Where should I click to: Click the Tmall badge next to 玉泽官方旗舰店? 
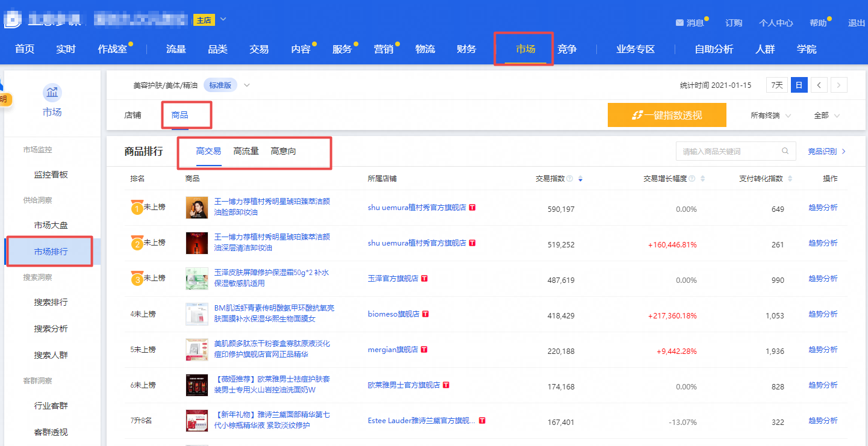tap(425, 279)
